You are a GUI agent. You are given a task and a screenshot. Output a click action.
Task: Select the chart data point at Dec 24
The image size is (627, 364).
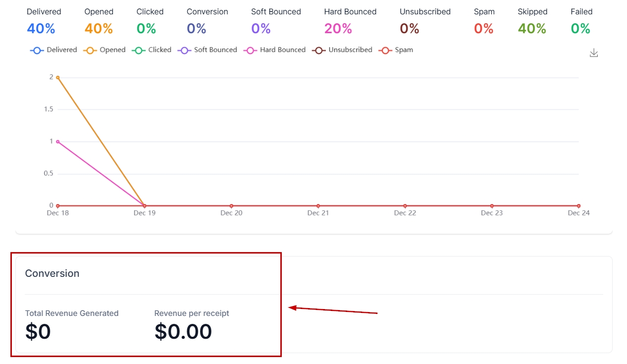pyautogui.click(x=578, y=206)
